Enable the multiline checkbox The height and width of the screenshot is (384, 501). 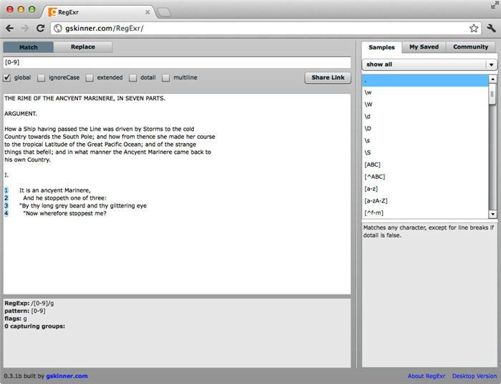tap(166, 78)
